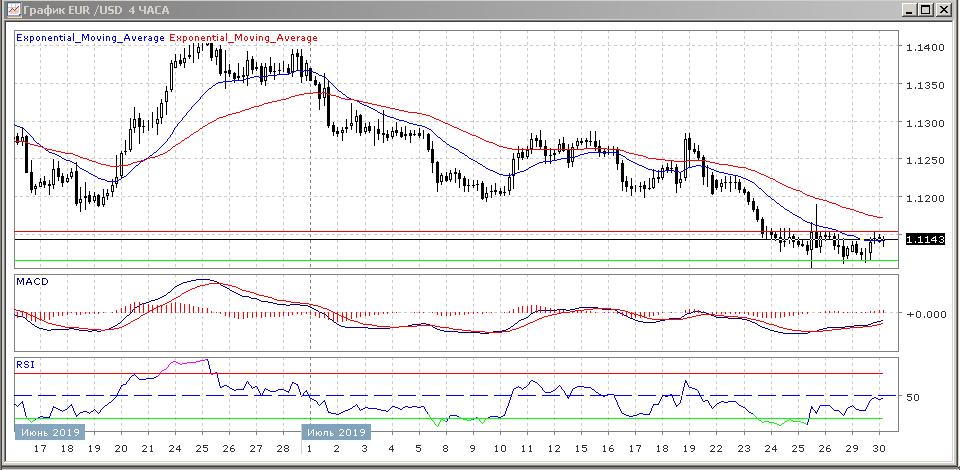The image size is (960, 470).
Task: Maximize the EUR/USD chart window
Action: 926,10
